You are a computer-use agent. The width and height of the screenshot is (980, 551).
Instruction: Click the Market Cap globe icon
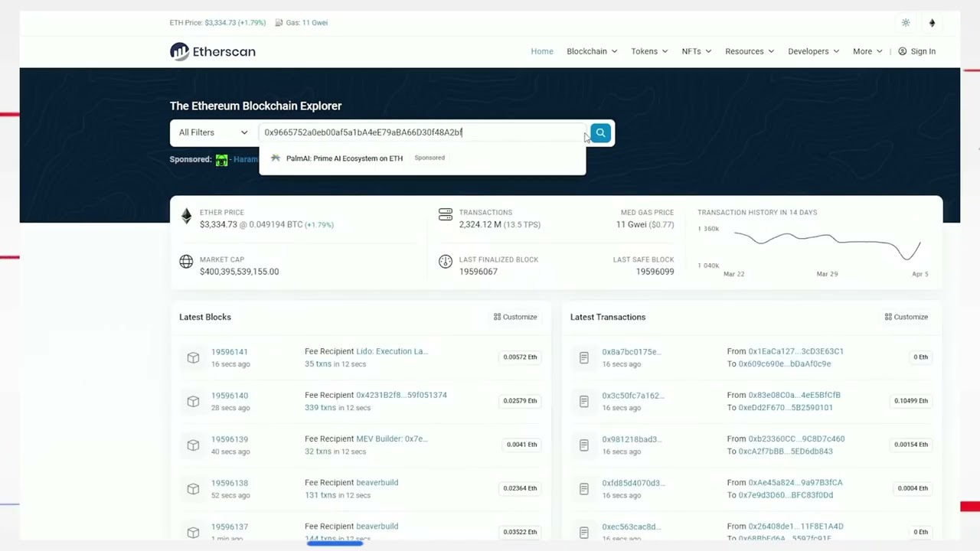pos(186,262)
